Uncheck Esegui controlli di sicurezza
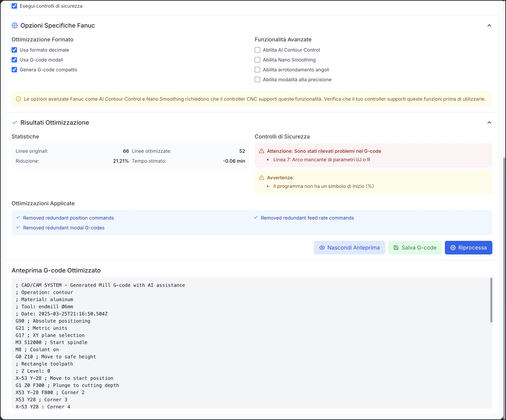Image resolution: width=506 pixels, height=420 pixels. point(14,6)
